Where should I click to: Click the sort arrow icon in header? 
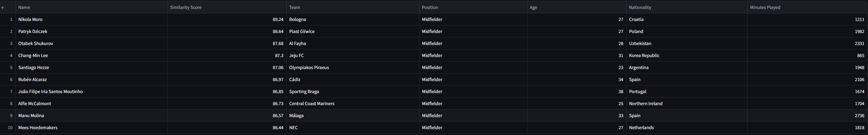click(2, 8)
